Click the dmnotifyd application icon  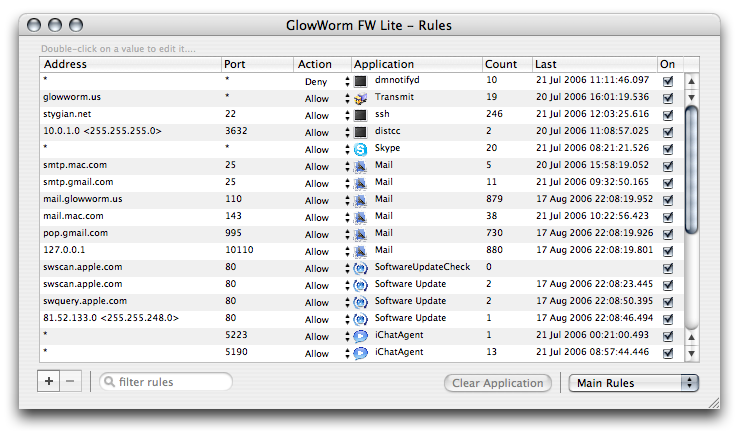361,81
